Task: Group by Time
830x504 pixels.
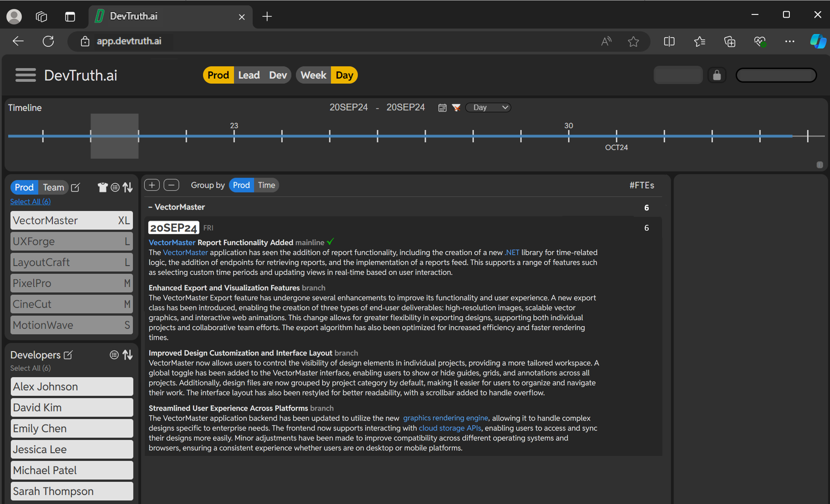Action: point(266,185)
